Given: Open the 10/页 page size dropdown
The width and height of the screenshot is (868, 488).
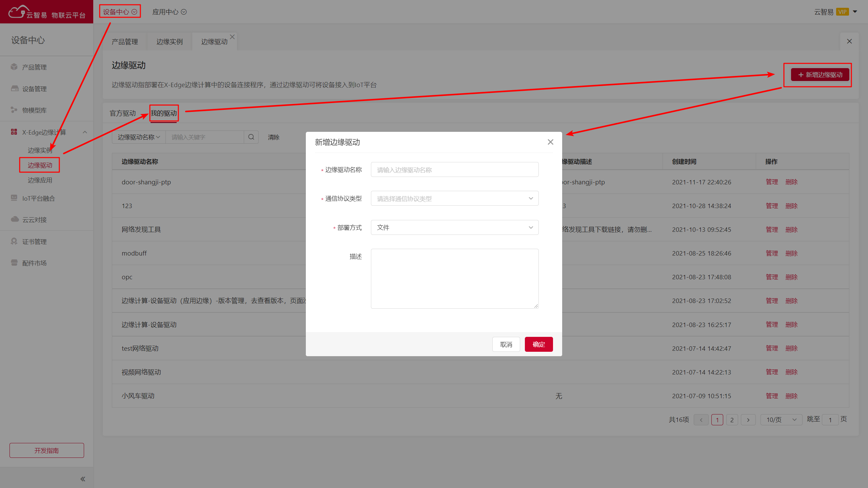Looking at the screenshot, I should pyautogui.click(x=781, y=420).
